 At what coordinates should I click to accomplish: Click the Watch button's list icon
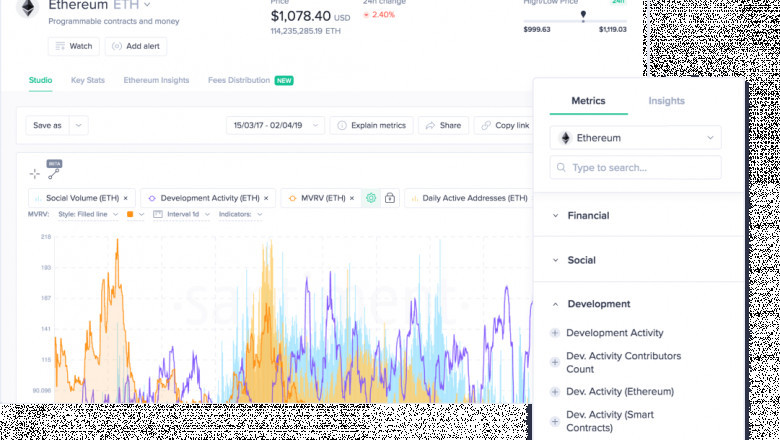pos(60,46)
